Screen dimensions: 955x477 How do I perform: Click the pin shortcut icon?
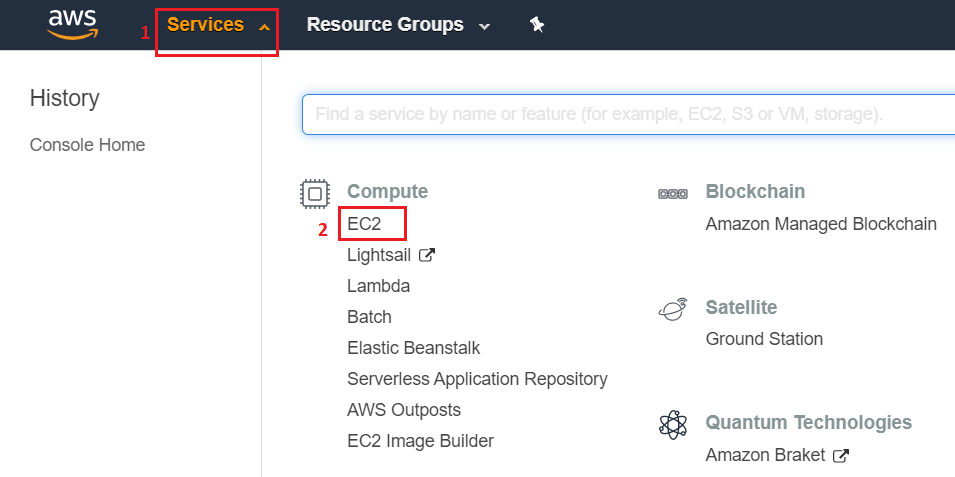pos(537,24)
